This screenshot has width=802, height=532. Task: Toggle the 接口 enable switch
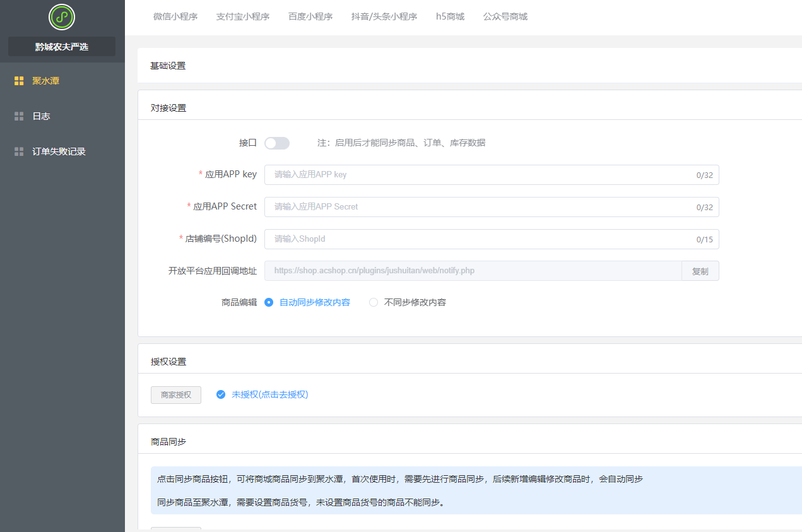(x=277, y=143)
